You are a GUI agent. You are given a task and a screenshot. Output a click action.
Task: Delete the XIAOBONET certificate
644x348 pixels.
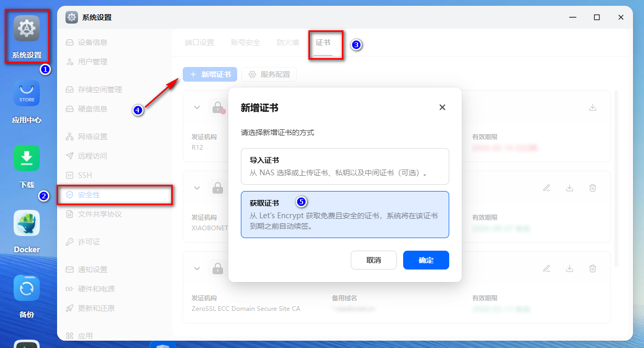(x=593, y=188)
